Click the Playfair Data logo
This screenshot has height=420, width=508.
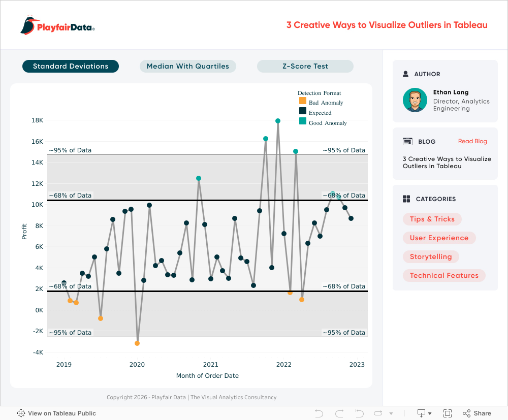coord(57,25)
